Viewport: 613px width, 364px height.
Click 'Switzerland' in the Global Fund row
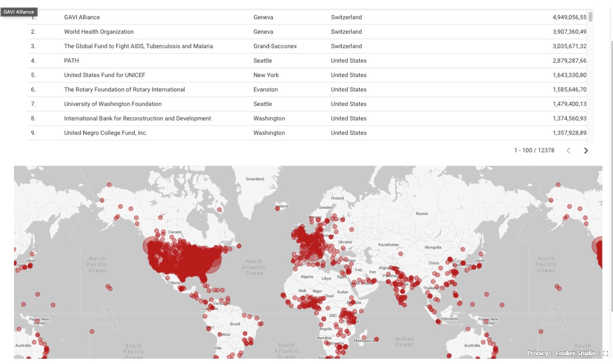pos(346,46)
